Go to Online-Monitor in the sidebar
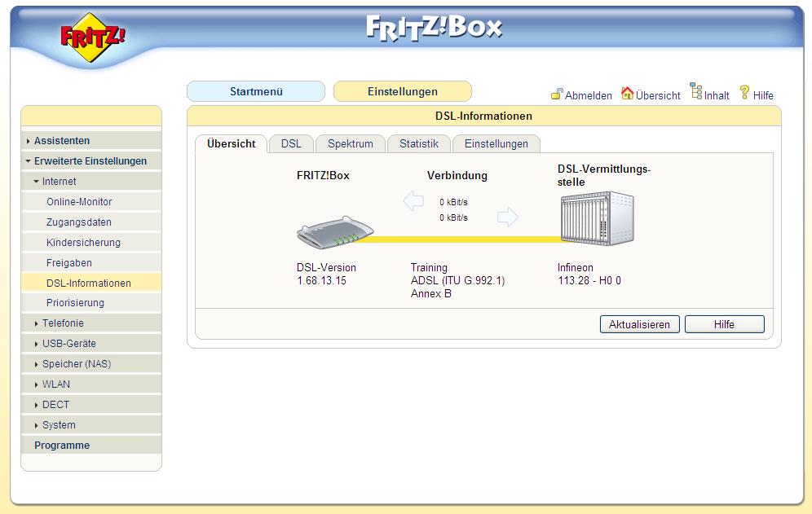 (x=79, y=202)
